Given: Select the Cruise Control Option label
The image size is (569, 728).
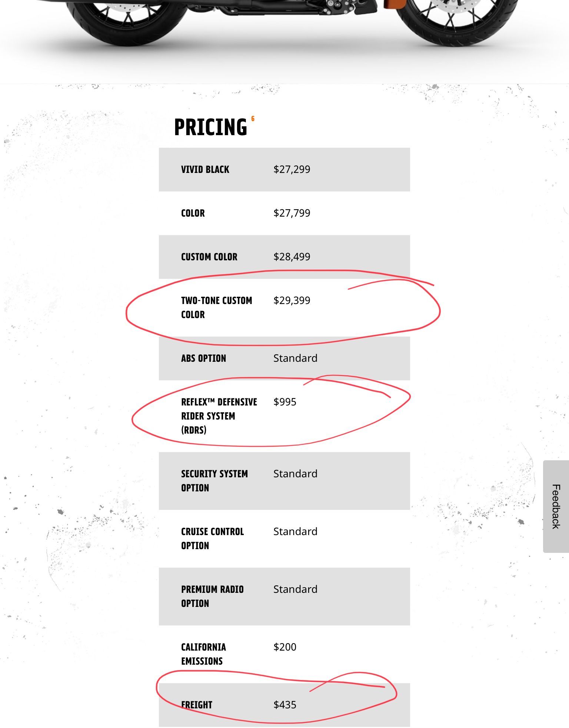Looking at the screenshot, I should coord(212,538).
